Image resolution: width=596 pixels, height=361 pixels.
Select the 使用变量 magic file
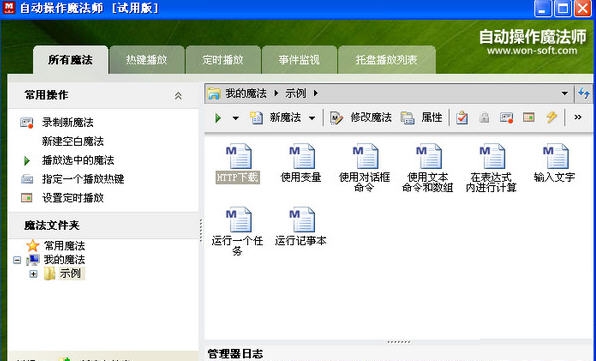[301, 163]
